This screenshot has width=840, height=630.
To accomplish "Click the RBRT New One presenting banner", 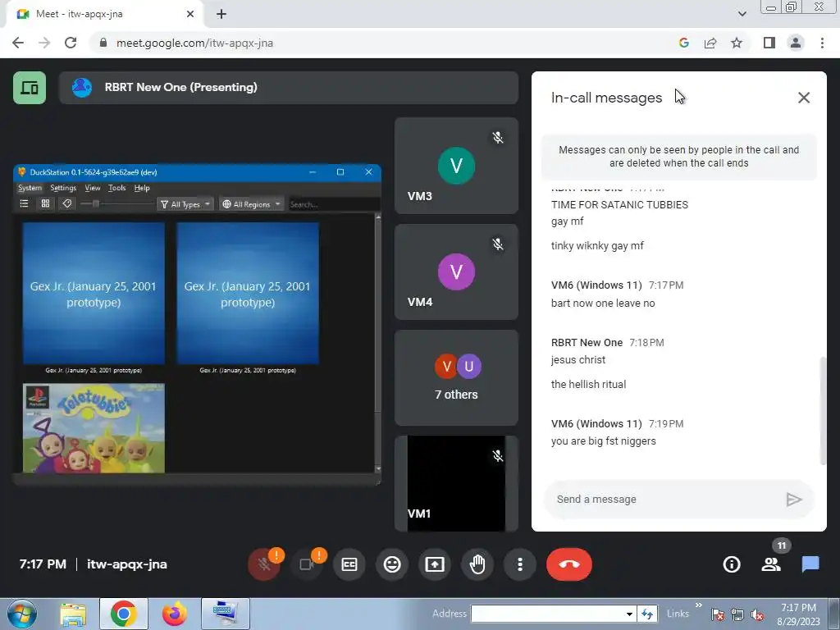I will [x=289, y=87].
